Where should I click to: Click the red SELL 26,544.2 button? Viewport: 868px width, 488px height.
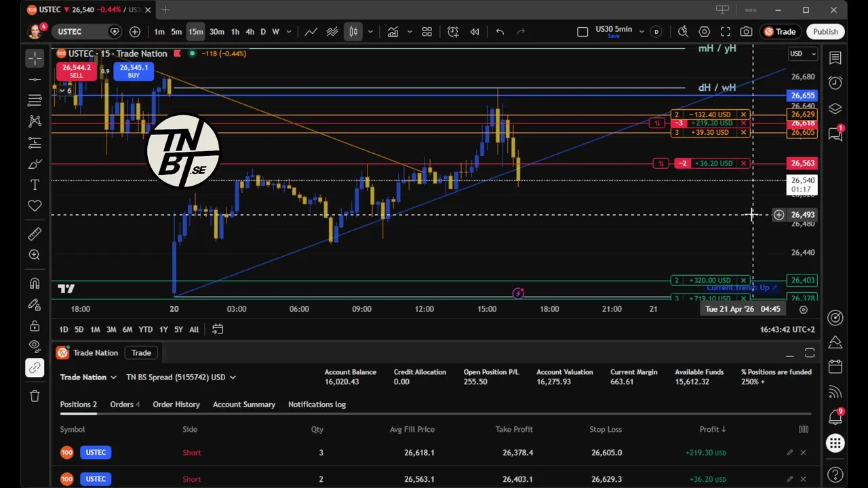pyautogui.click(x=76, y=71)
